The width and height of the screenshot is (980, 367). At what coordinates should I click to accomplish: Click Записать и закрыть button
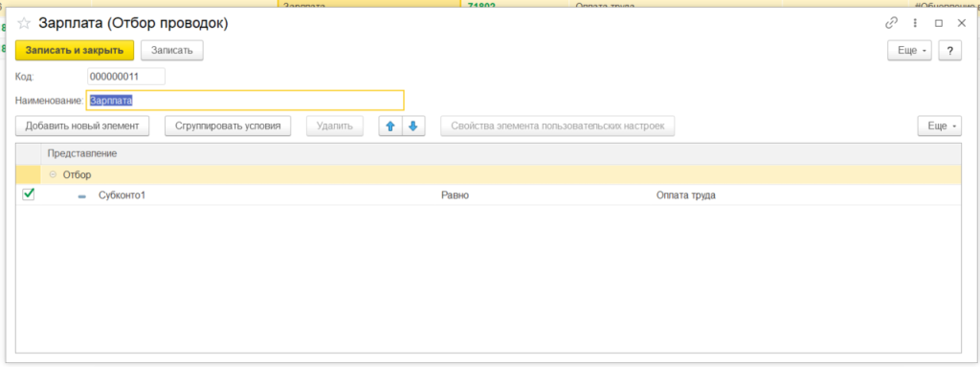point(75,50)
